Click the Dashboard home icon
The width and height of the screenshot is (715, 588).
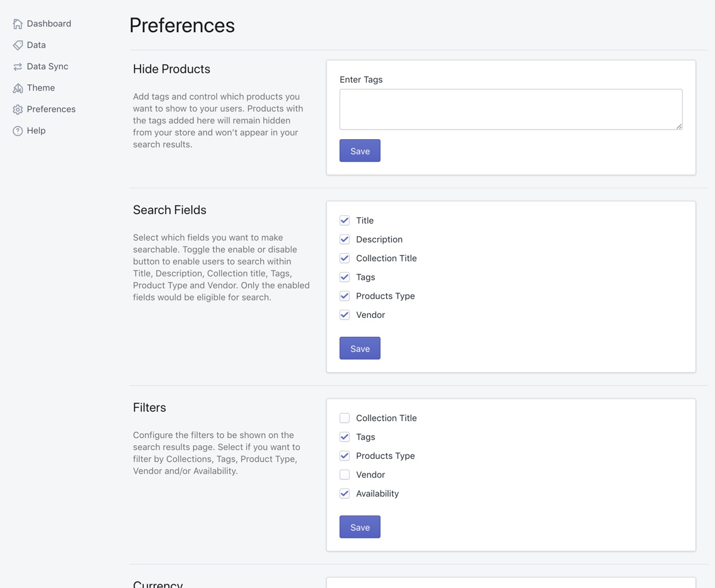18,24
